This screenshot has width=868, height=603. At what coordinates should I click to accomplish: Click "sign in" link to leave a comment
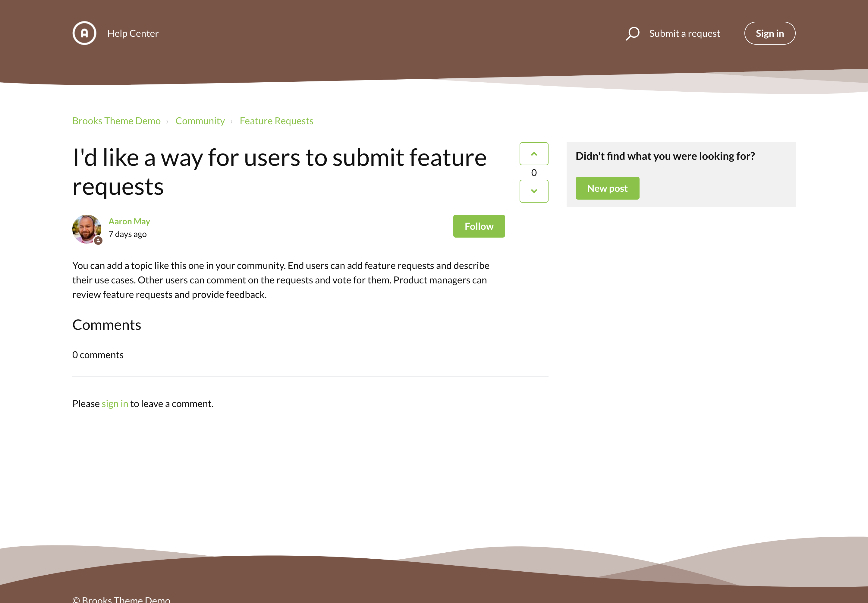click(x=115, y=403)
